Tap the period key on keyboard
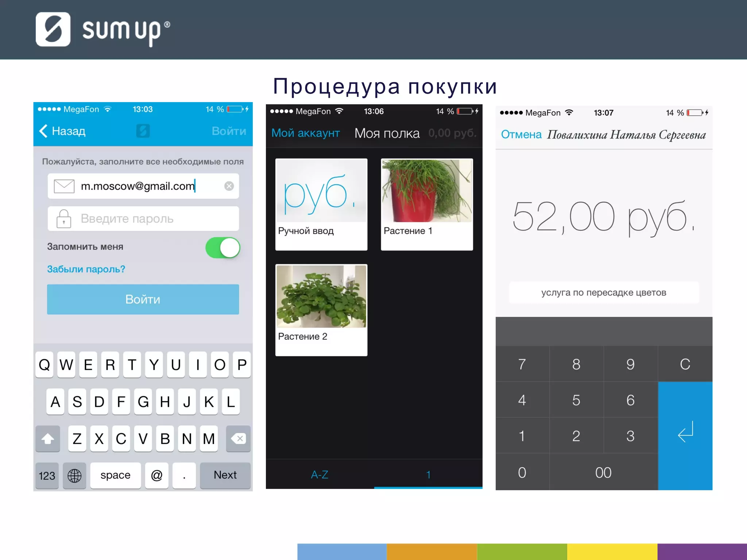The image size is (747, 560). point(184,475)
